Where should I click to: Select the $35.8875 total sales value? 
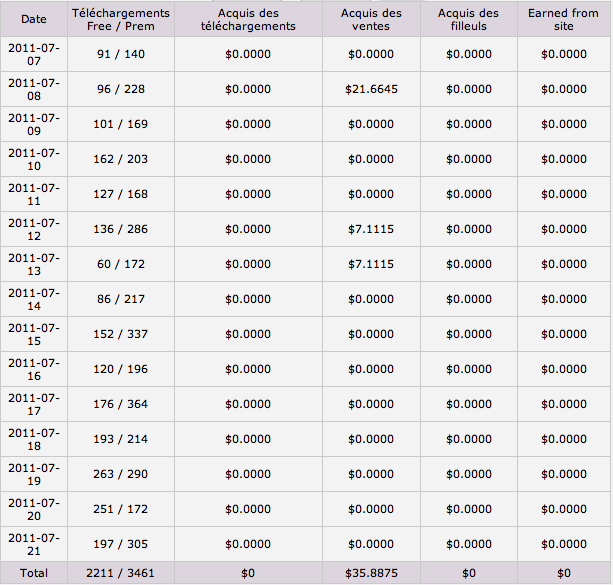[x=371, y=573]
